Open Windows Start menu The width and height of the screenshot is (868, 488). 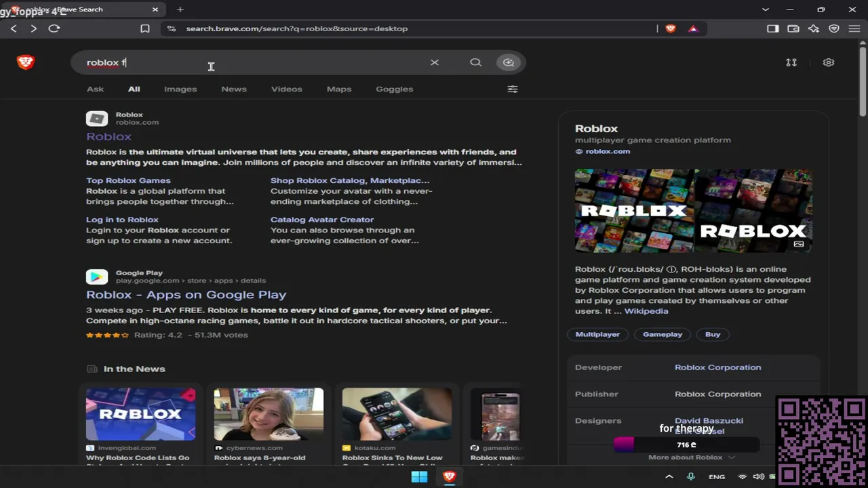(419, 476)
